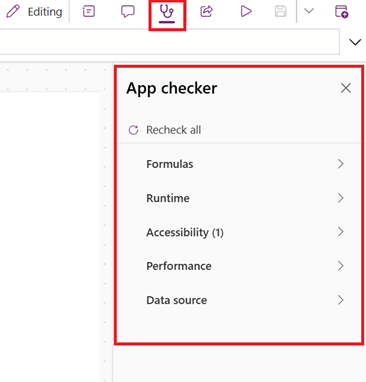Open the Data source category
The width and height of the screenshot is (366, 382).
(239, 300)
